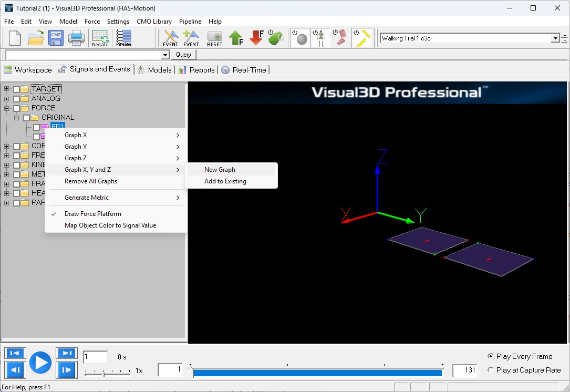Select the TARGET tree label

coord(46,89)
